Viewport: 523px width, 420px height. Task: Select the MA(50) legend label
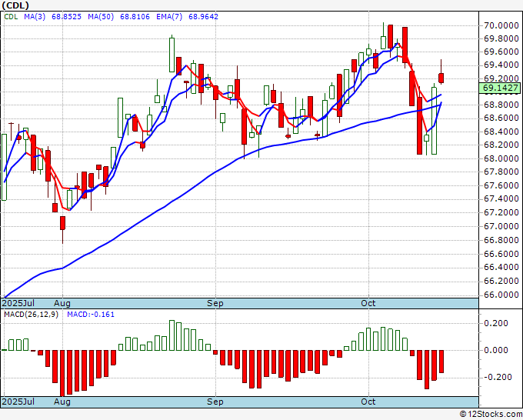coord(101,16)
